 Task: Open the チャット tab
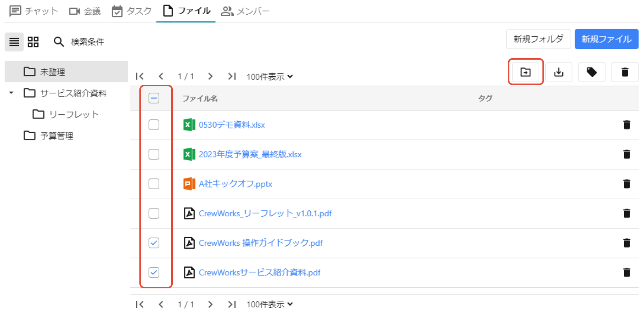tap(34, 11)
